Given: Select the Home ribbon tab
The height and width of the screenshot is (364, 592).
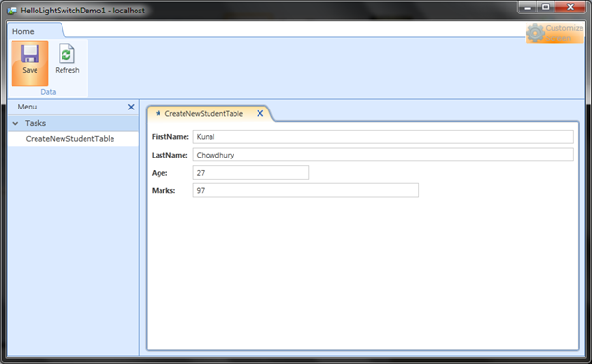Looking at the screenshot, I should [23, 32].
